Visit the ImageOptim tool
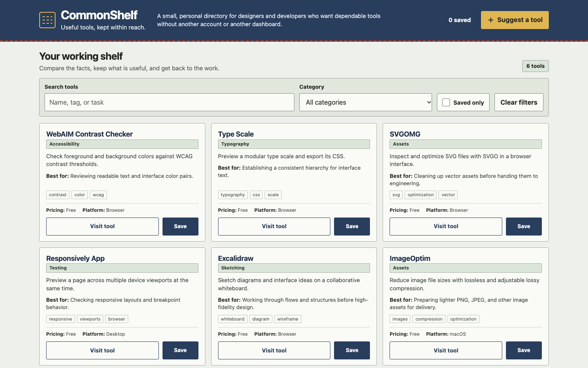The image size is (588, 368). (x=446, y=350)
